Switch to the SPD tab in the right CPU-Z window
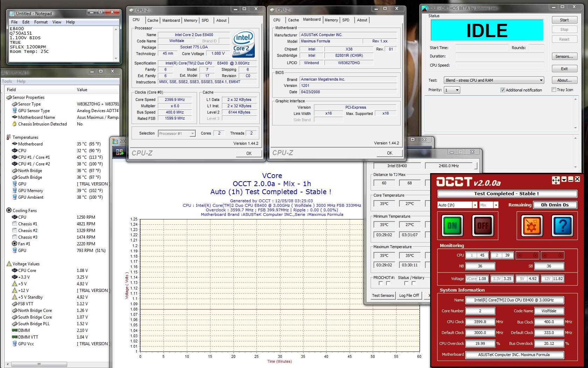The height and width of the screenshot is (368, 588). pyautogui.click(x=346, y=20)
